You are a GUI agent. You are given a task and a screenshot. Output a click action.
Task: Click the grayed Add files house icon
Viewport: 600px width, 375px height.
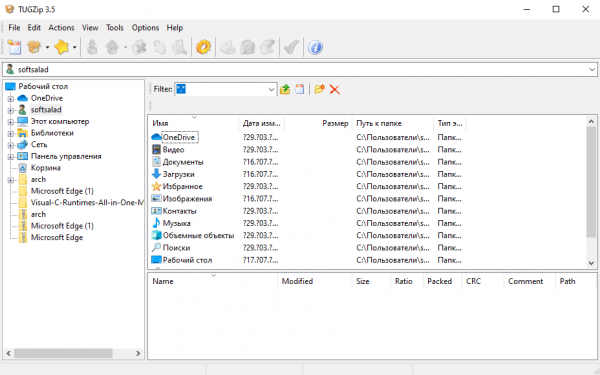click(113, 47)
